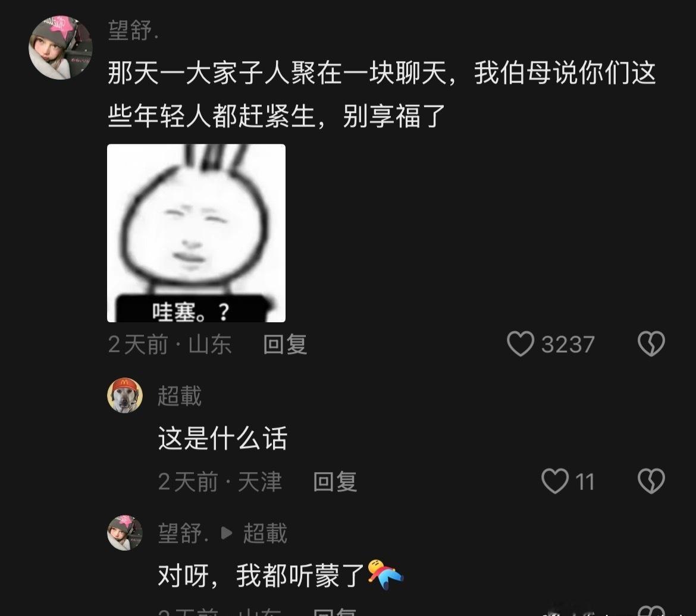Like 超載's reply with 11 likes
This screenshot has width=696, height=616.
(555, 481)
